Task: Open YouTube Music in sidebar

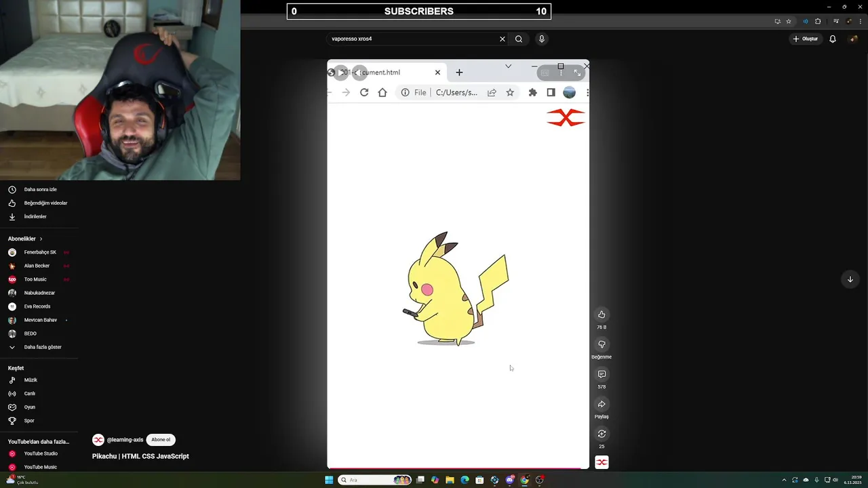Action: [39, 467]
